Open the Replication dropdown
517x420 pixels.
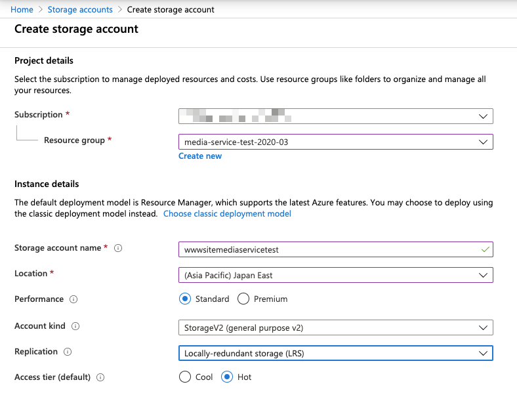335,353
